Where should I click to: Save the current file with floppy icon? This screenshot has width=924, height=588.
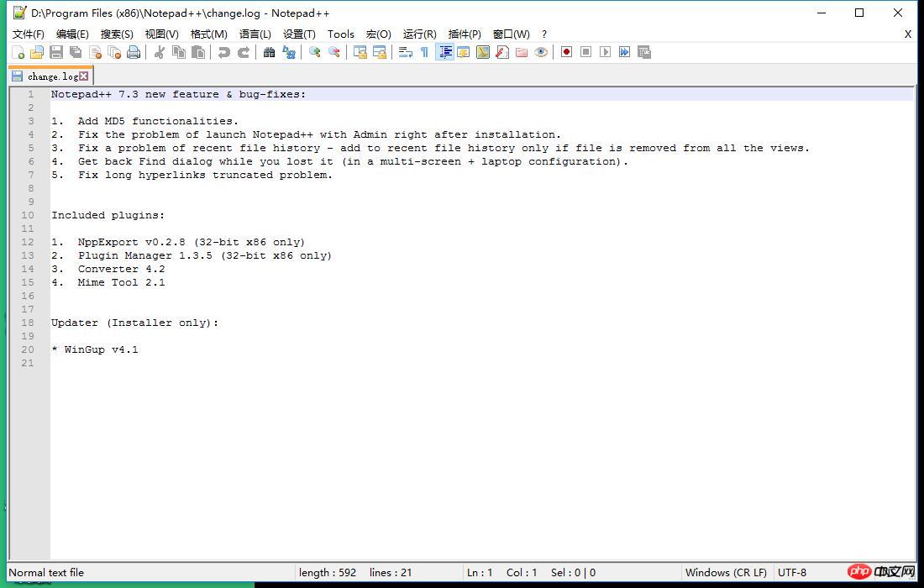[x=56, y=52]
